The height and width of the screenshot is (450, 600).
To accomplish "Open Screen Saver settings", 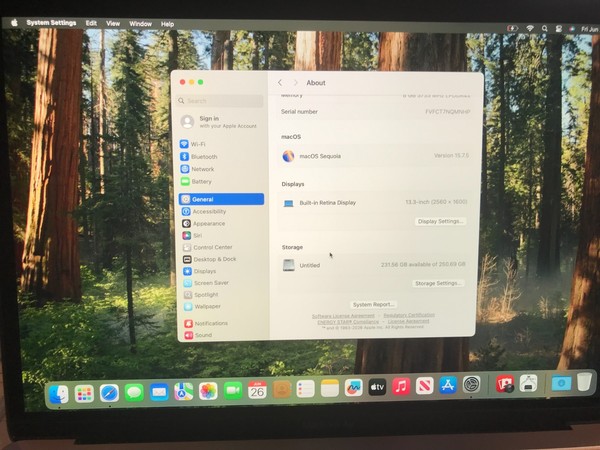I will tap(206, 283).
